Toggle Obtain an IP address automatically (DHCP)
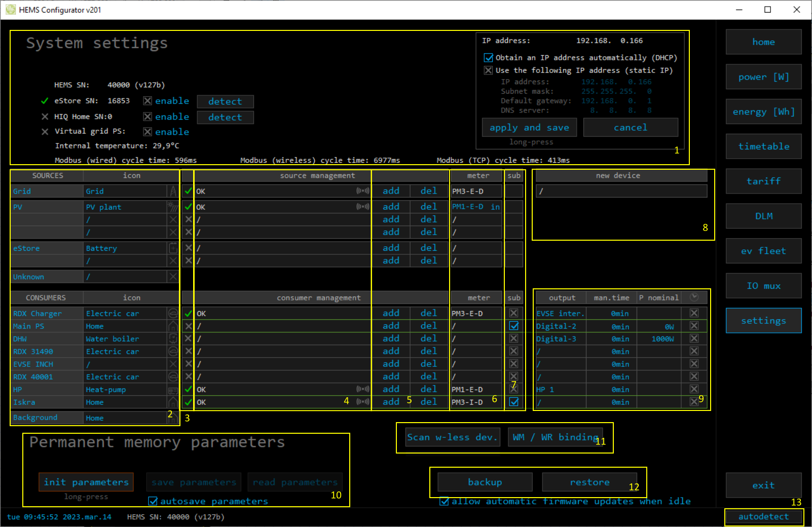Image resolution: width=812 pixels, height=527 pixels. [x=489, y=58]
